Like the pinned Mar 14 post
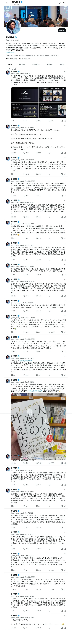72x644 pixels. [x=38, y=121]
